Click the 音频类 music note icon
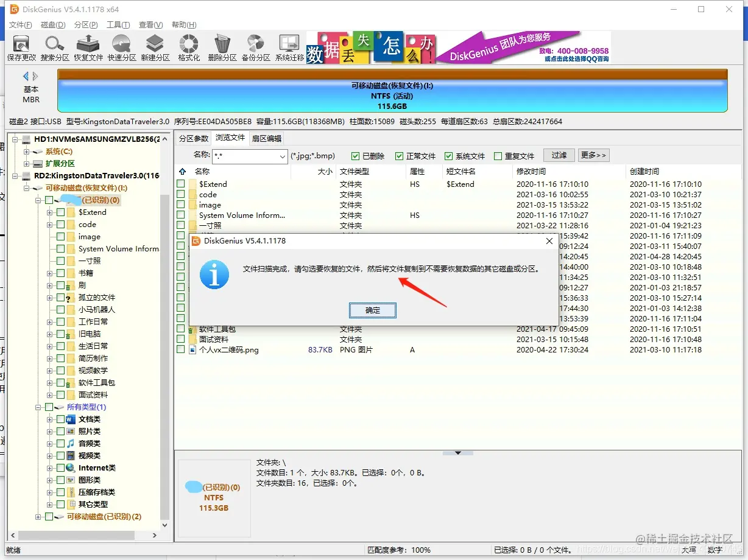This screenshot has height=560, width=748. coord(71,444)
